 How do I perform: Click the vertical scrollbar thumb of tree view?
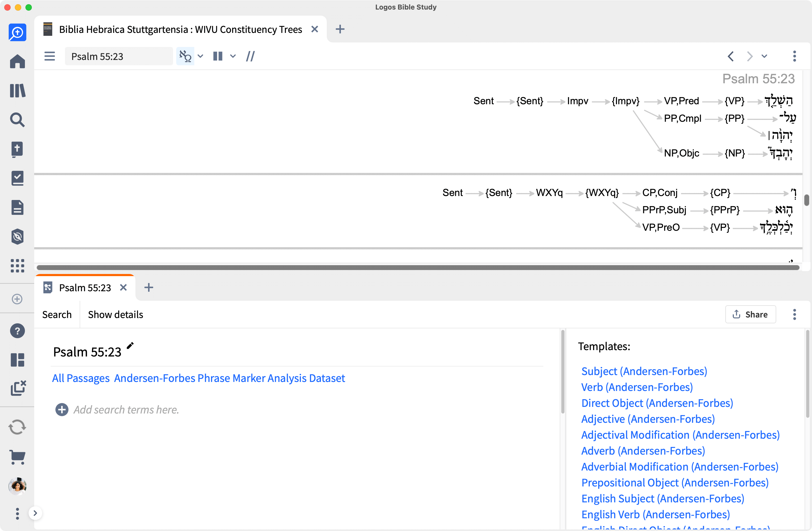(x=806, y=200)
